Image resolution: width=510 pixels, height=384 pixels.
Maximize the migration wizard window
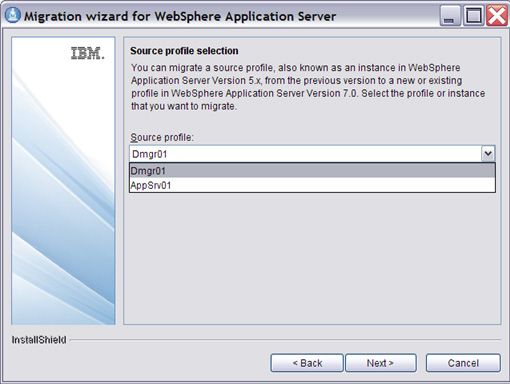[474, 16]
